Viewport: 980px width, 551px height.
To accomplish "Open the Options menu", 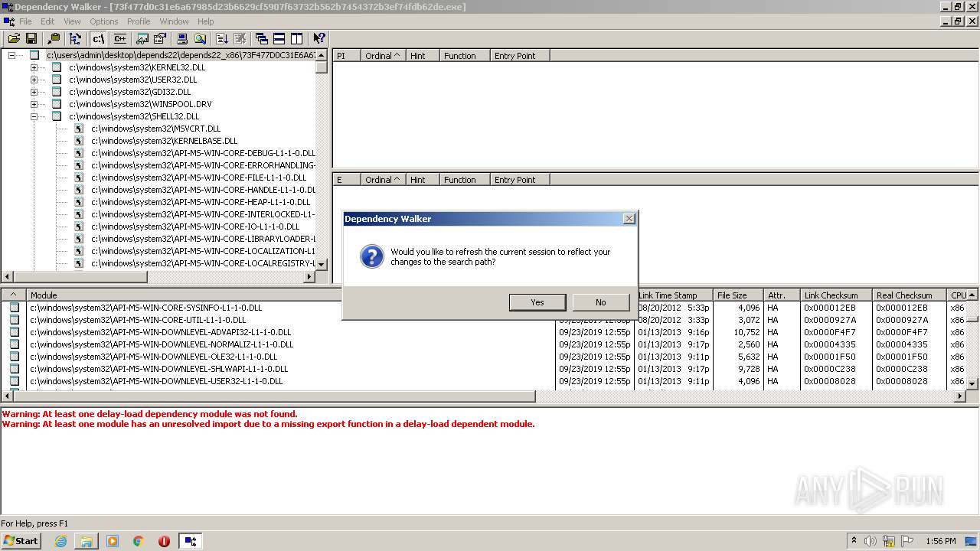I will coord(104,21).
